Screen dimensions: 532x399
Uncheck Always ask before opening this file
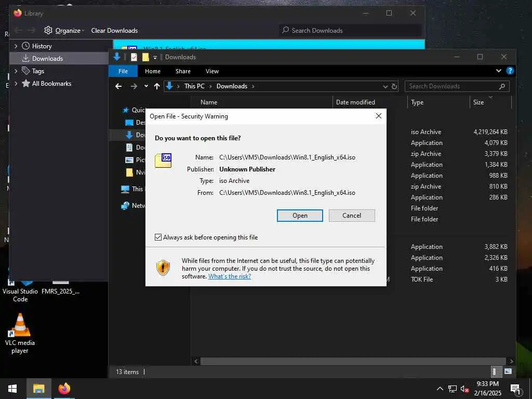coord(158,237)
